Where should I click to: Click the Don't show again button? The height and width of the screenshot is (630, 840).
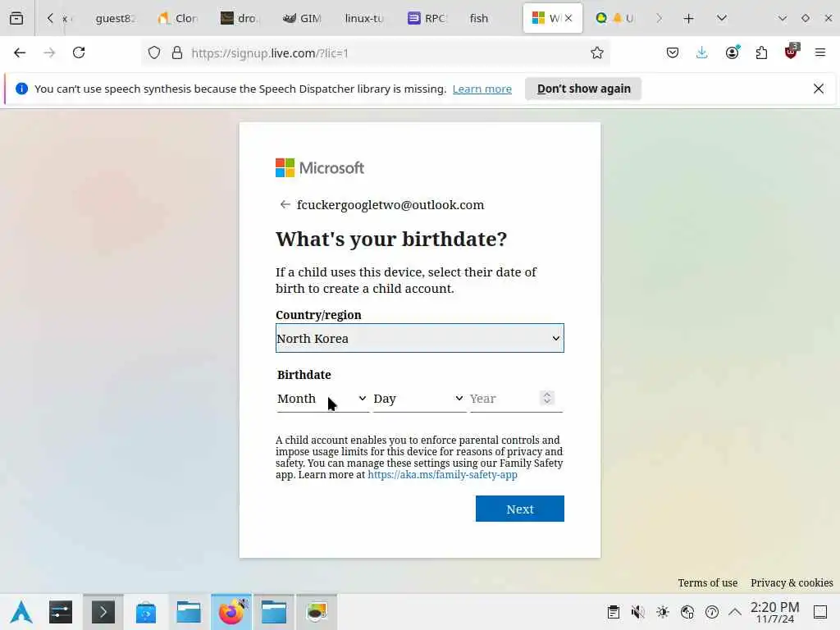583,89
